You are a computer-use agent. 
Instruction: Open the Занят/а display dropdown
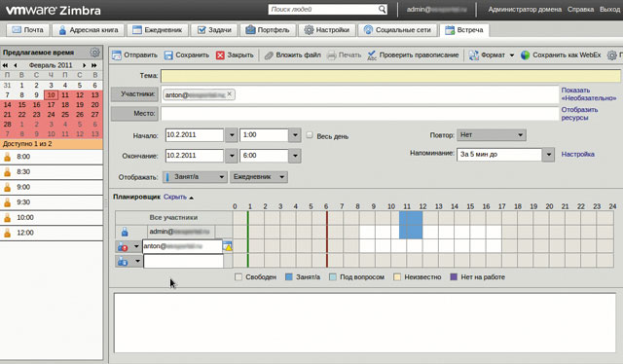195,177
